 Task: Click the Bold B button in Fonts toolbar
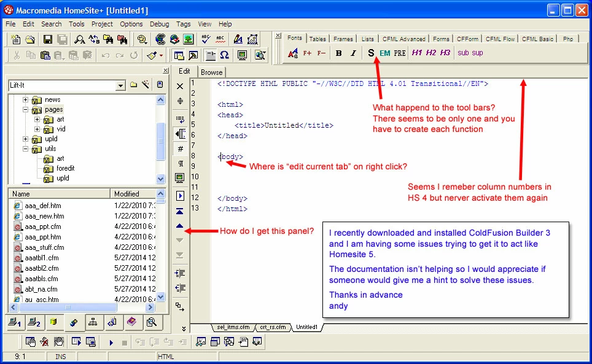click(x=338, y=53)
